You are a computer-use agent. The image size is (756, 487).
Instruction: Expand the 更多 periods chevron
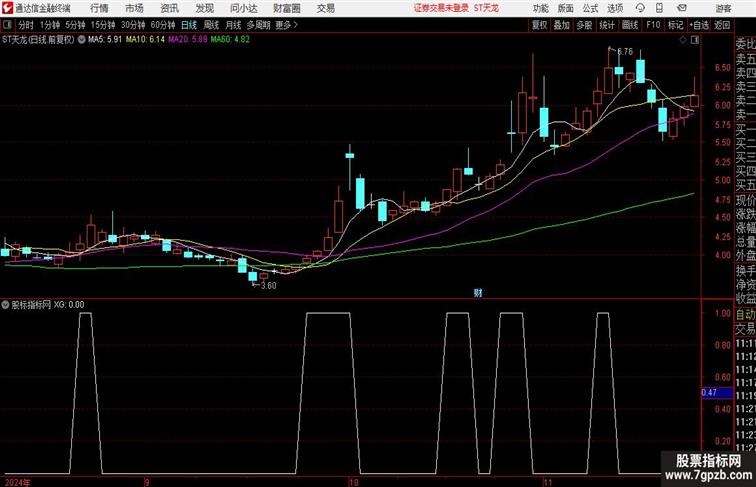287,25
